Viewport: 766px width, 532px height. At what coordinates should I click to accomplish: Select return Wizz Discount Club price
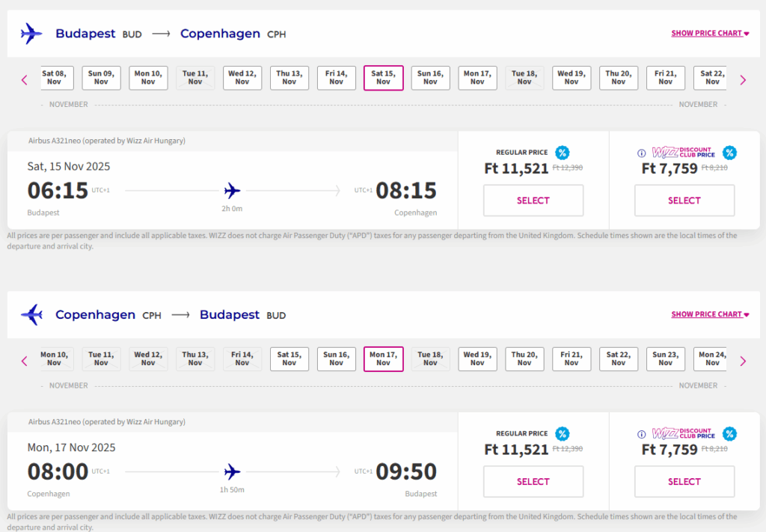point(684,482)
